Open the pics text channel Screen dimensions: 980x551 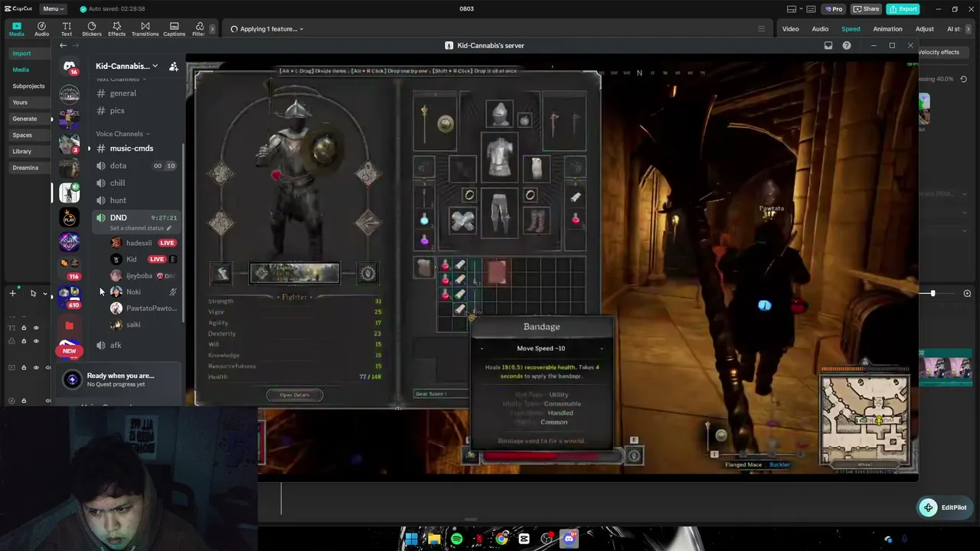tap(116, 111)
